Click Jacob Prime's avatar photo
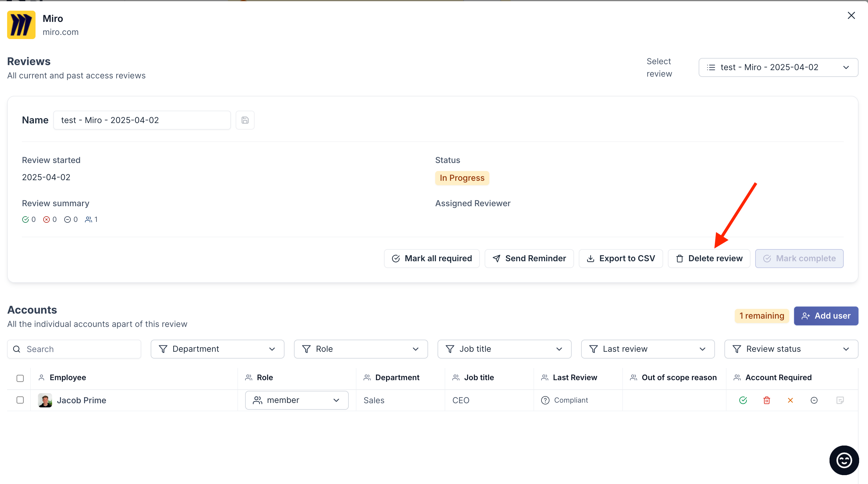 (45, 400)
